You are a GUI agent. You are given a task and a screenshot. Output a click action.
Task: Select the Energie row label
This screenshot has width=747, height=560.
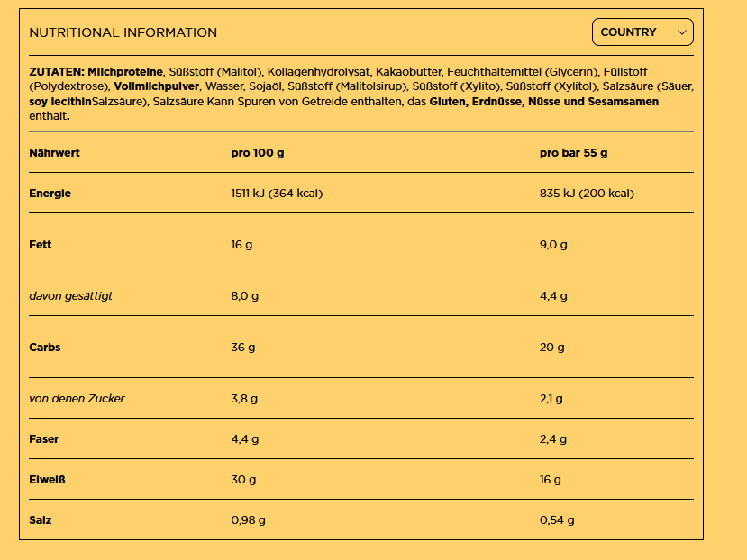(x=50, y=194)
